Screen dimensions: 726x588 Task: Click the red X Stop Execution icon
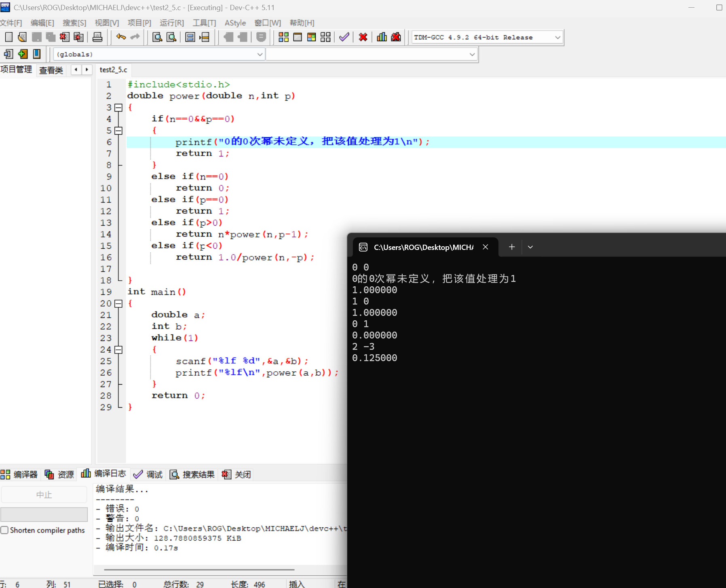[x=363, y=37]
